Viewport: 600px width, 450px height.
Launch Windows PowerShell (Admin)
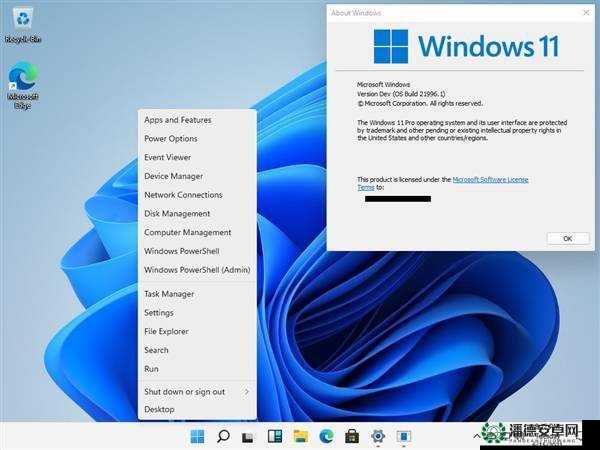197,270
